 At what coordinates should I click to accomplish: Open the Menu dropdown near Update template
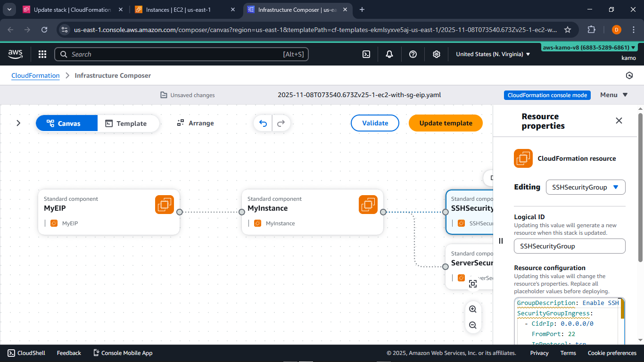click(x=613, y=95)
